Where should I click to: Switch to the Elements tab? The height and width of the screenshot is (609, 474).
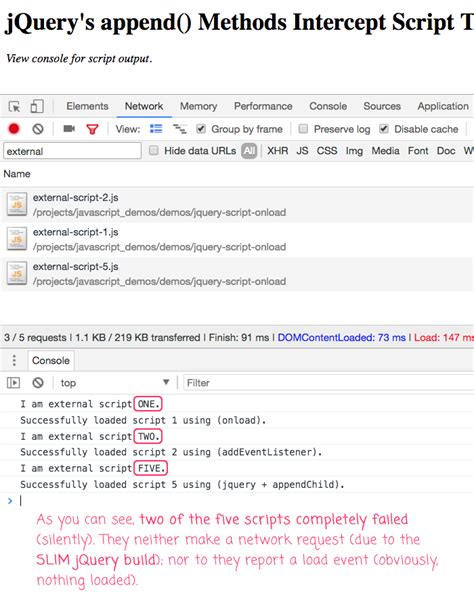pos(87,106)
